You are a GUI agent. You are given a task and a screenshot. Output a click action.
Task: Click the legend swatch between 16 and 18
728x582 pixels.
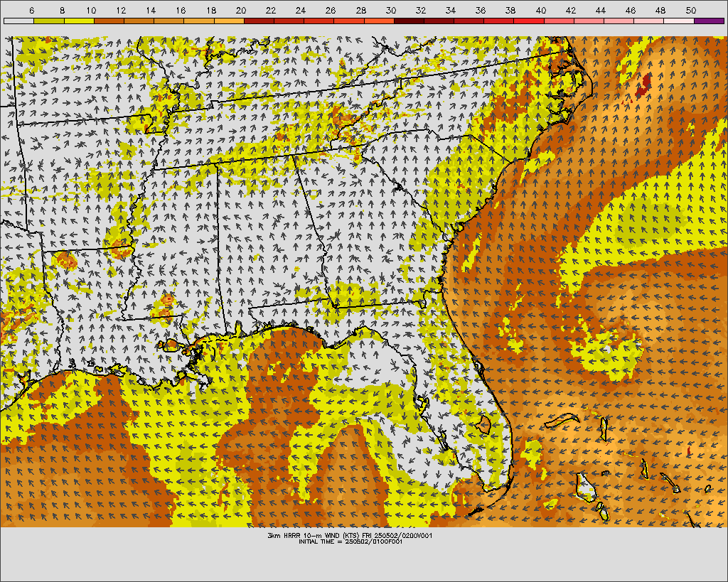(199, 21)
